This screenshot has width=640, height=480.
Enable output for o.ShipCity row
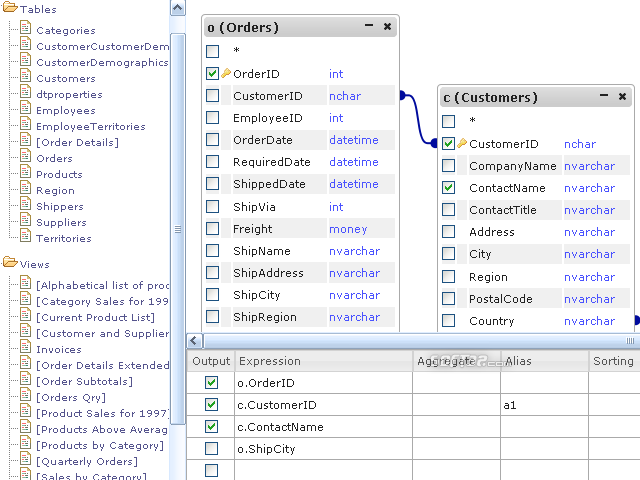[211, 449]
